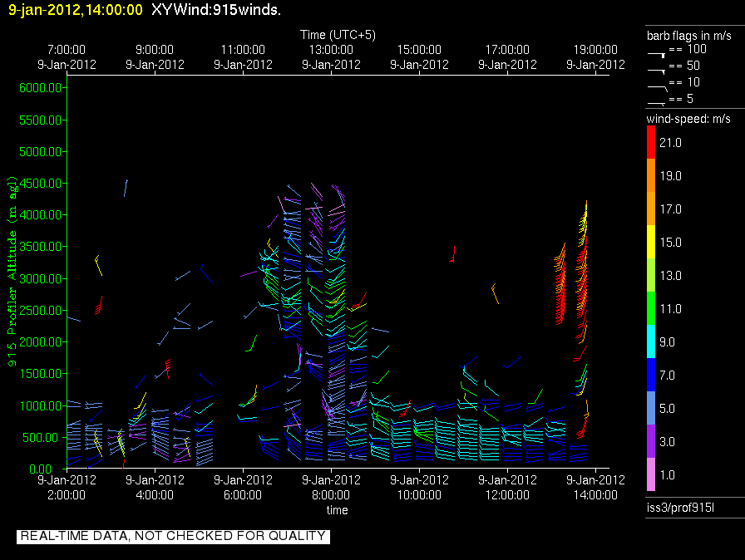Click the 'wind-speed: m/s' legend heading

688,119
